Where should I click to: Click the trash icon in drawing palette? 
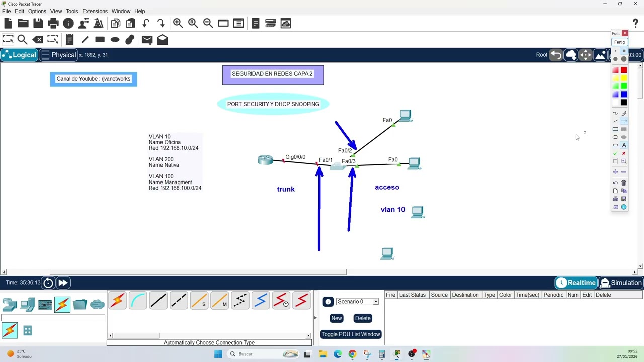[x=624, y=183]
